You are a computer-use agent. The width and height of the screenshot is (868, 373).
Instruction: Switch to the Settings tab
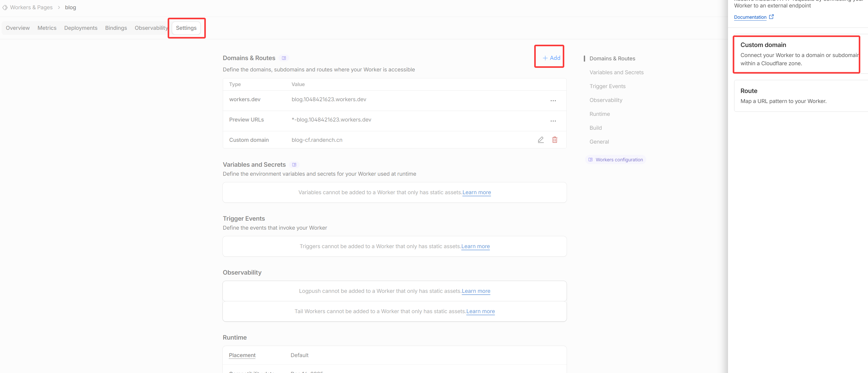[186, 28]
